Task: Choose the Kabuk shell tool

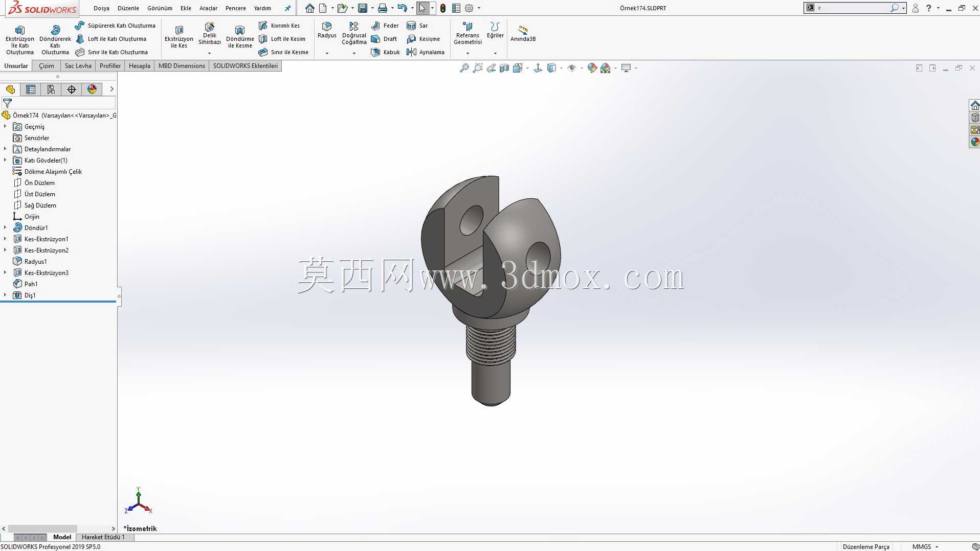Action: [x=386, y=52]
